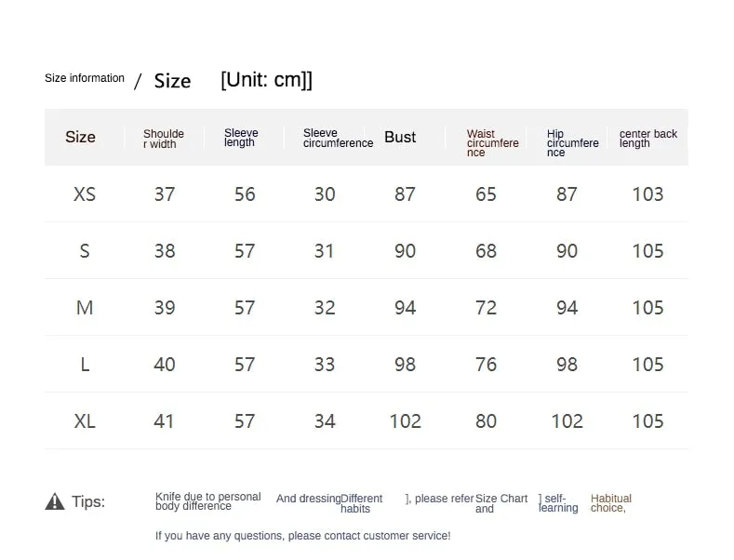This screenshot has width=734, height=560.
Task: Select the Hip circumference column header
Action: point(572,143)
